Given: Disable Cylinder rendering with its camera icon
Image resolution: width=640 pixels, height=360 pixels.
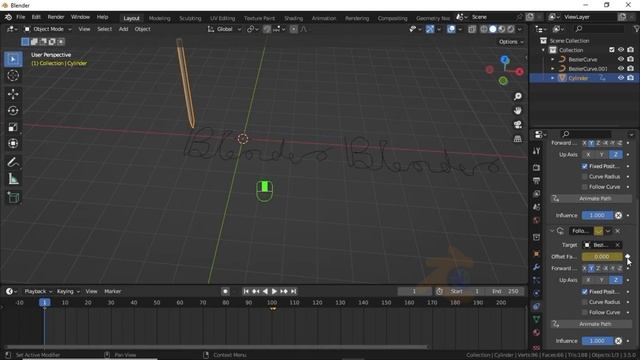Looking at the screenshot, I should (631, 78).
